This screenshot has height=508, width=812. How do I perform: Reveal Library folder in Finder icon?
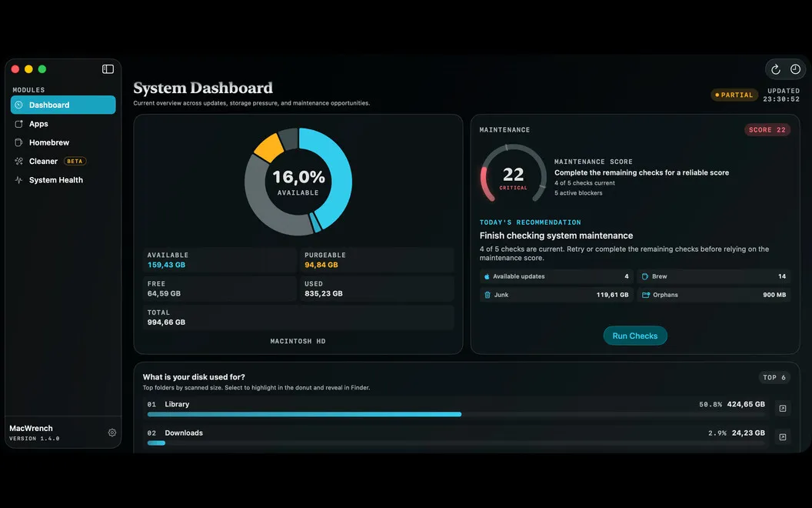tap(783, 409)
